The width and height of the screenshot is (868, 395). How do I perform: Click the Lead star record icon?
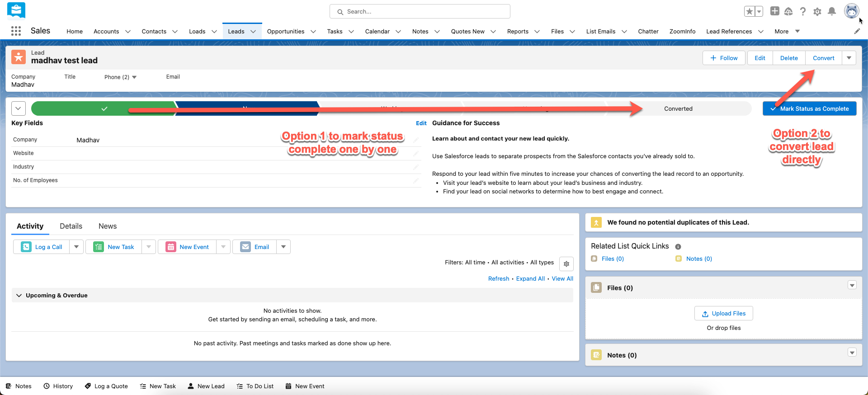(x=19, y=57)
